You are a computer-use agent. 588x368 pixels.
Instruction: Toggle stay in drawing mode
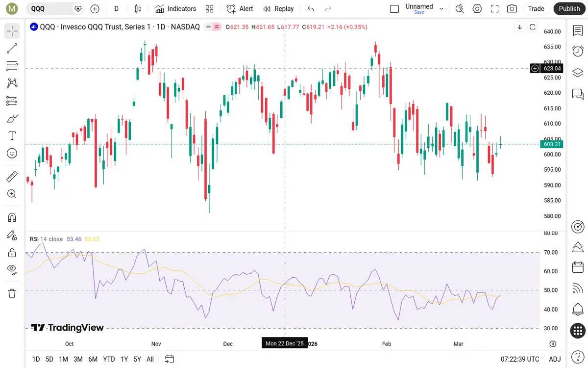click(12, 235)
